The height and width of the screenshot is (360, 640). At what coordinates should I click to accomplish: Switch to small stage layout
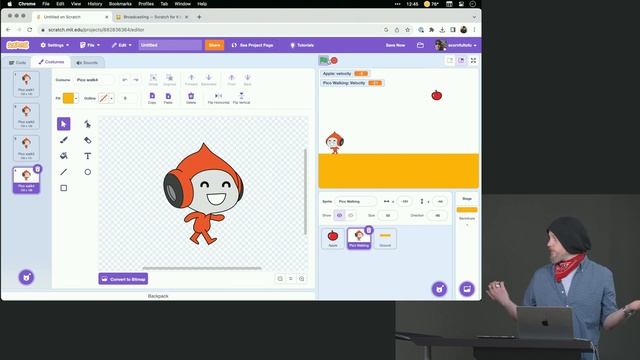click(450, 60)
